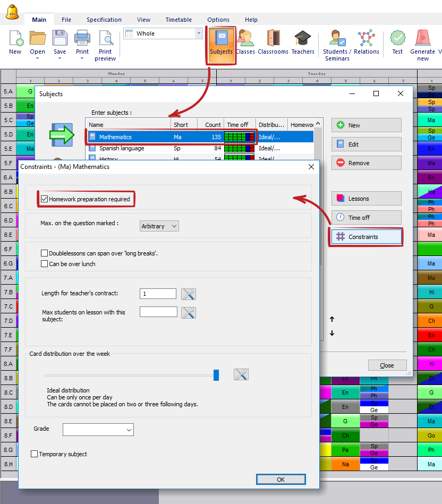Click wrench icon next to distribution slider

[241, 374]
